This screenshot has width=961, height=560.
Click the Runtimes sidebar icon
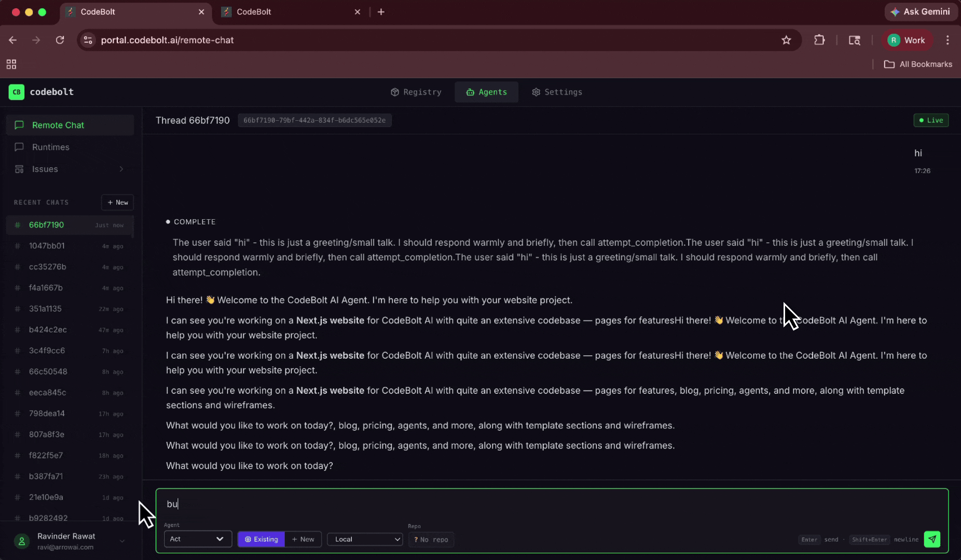click(19, 147)
